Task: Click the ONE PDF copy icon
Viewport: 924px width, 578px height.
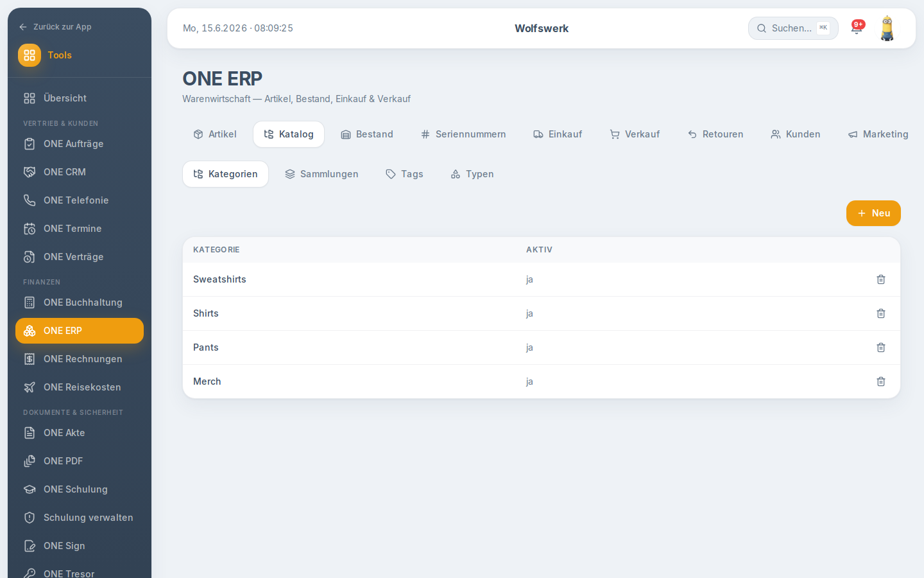Action: 30,461
